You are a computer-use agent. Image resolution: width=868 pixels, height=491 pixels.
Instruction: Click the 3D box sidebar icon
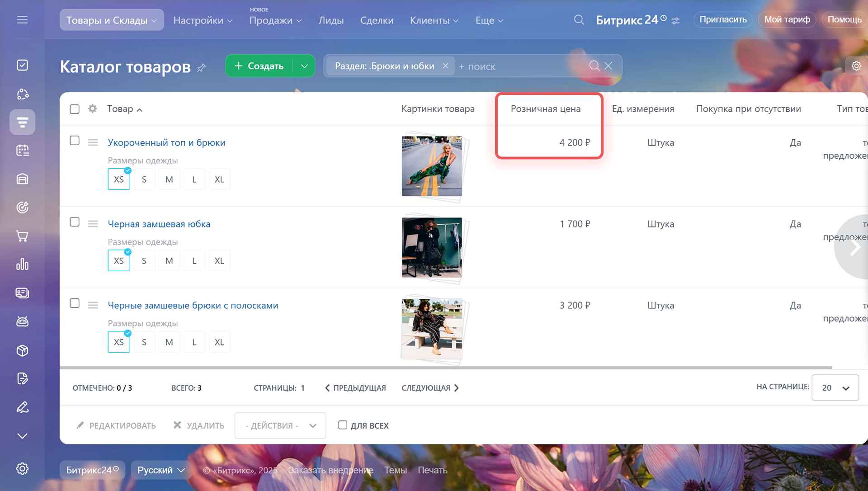point(22,350)
